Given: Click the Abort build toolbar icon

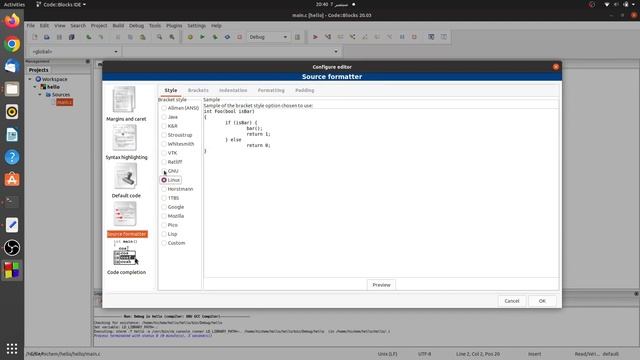Looking at the screenshot, I should point(240,37).
